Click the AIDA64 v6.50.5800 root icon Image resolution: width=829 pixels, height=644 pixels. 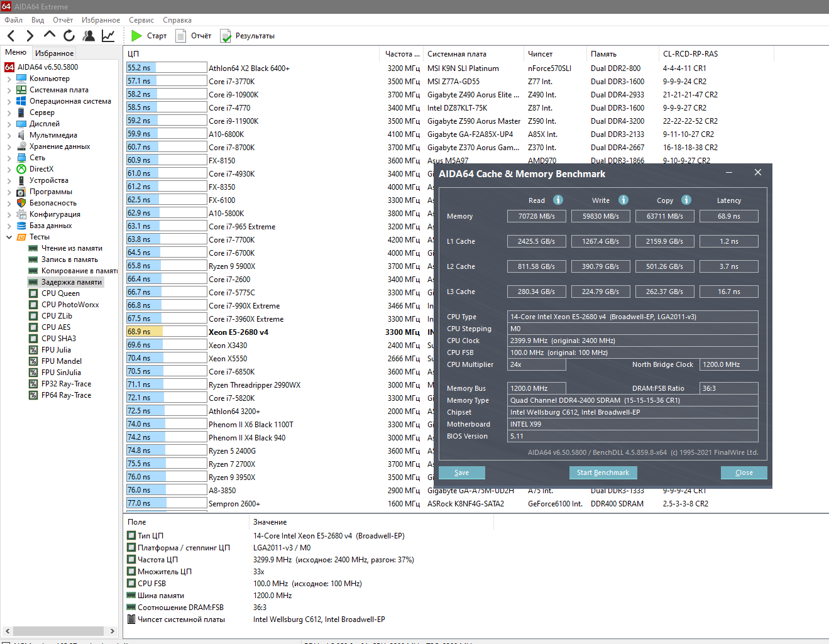9,67
